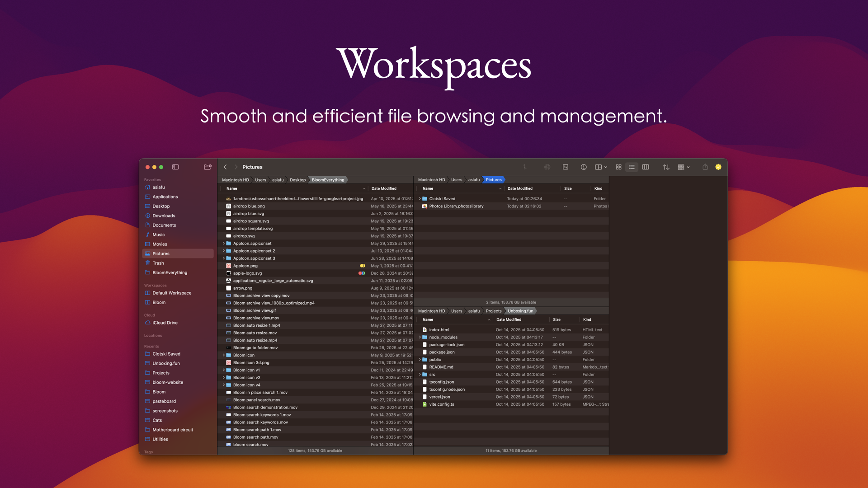
Task: Switch to column view
Action: coord(646,167)
